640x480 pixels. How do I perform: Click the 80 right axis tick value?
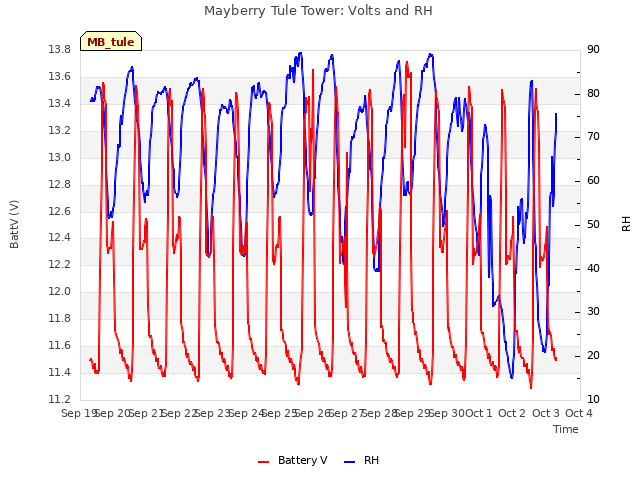(593, 93)
